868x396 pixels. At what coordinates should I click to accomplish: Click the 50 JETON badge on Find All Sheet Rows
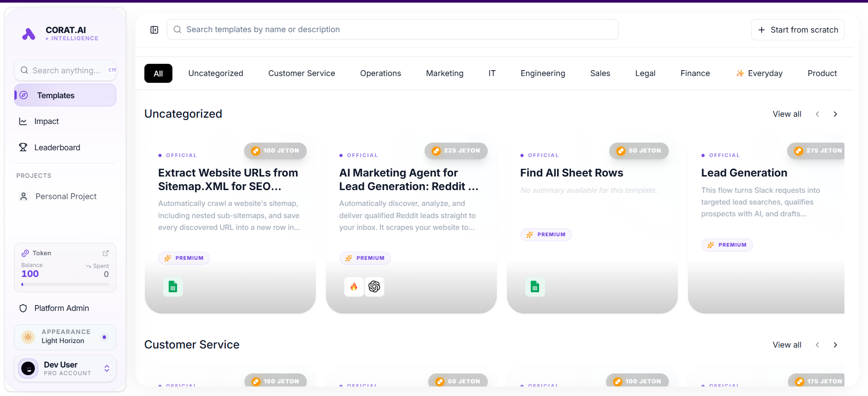click(639, 151)
